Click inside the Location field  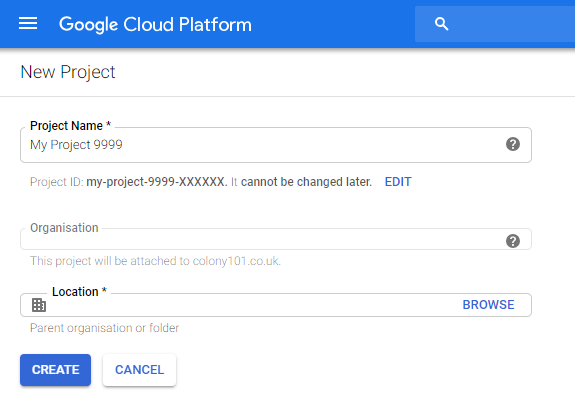(276, 305)
